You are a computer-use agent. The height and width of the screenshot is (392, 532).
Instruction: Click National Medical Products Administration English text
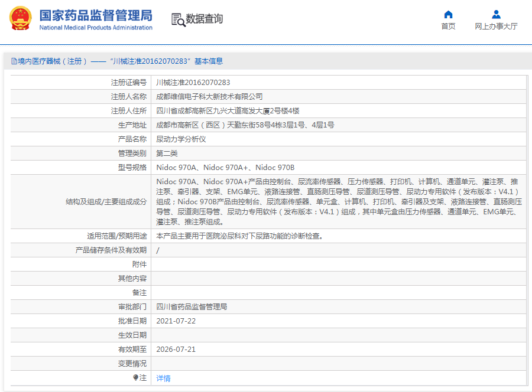[x=96, y=28]
